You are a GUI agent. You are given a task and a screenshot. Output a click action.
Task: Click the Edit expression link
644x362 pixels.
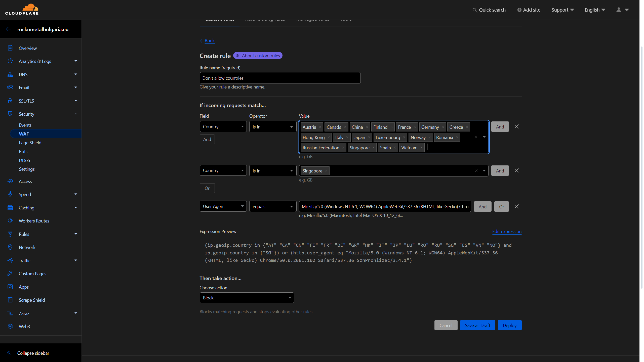pyautogui.click(x=507, y=232)
